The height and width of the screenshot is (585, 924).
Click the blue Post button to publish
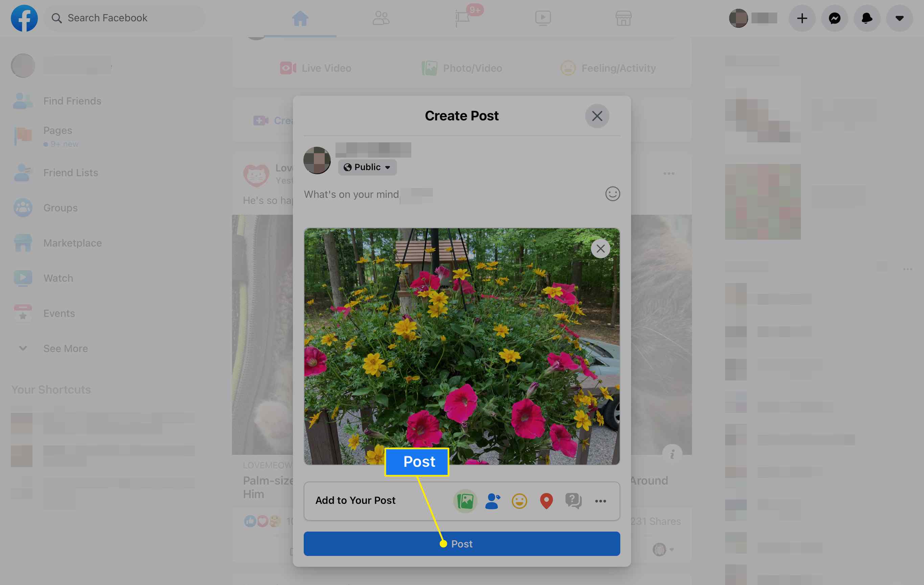click(462, 543)
